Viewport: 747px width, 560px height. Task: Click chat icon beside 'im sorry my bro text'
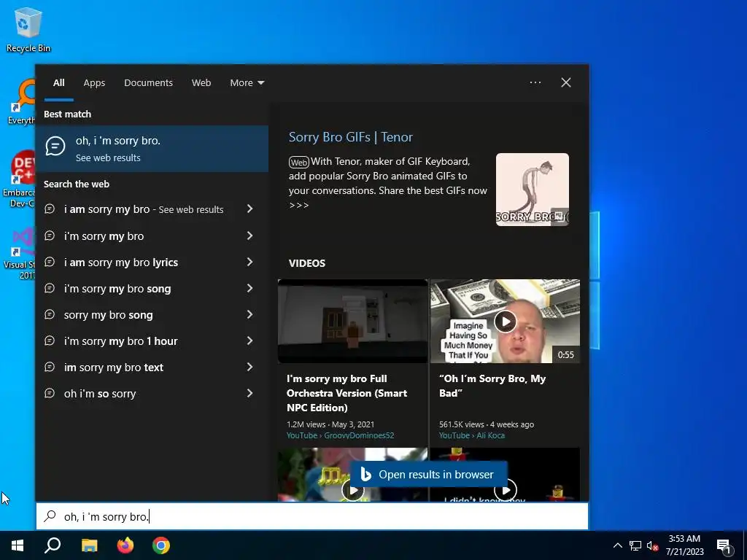(50, 367)
